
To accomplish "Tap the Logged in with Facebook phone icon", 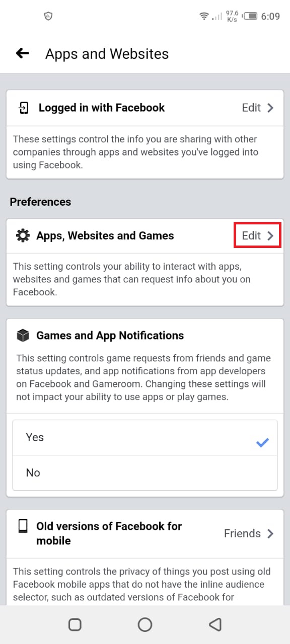I will click(24, 108).
